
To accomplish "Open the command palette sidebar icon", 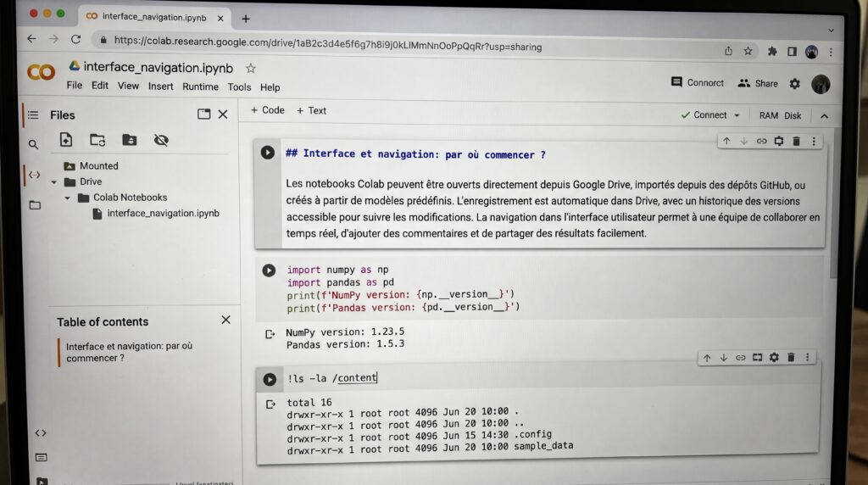I will 41,457.
